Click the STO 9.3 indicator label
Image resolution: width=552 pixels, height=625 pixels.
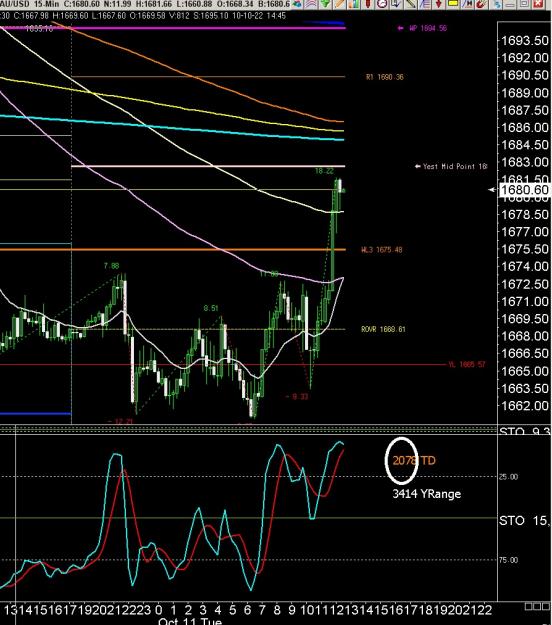[x=524, y=431]
